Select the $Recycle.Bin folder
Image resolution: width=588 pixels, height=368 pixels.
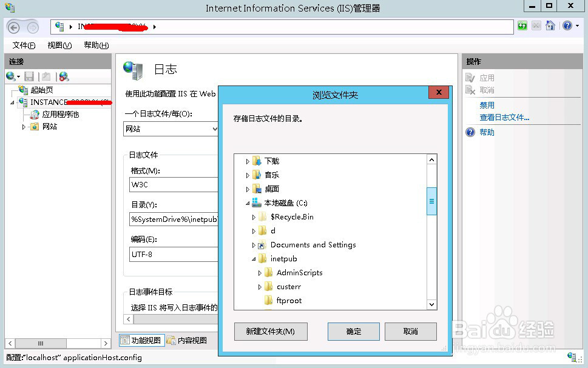292,216
